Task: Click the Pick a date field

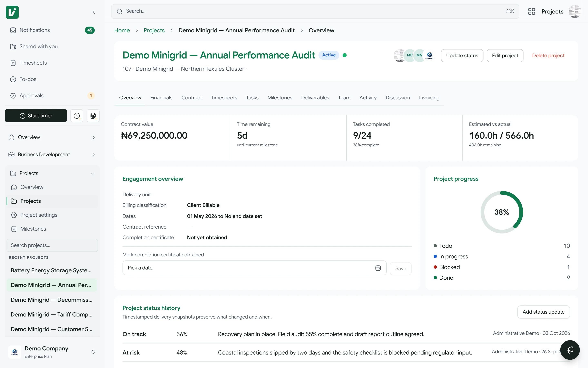Action: coord(254,268)
